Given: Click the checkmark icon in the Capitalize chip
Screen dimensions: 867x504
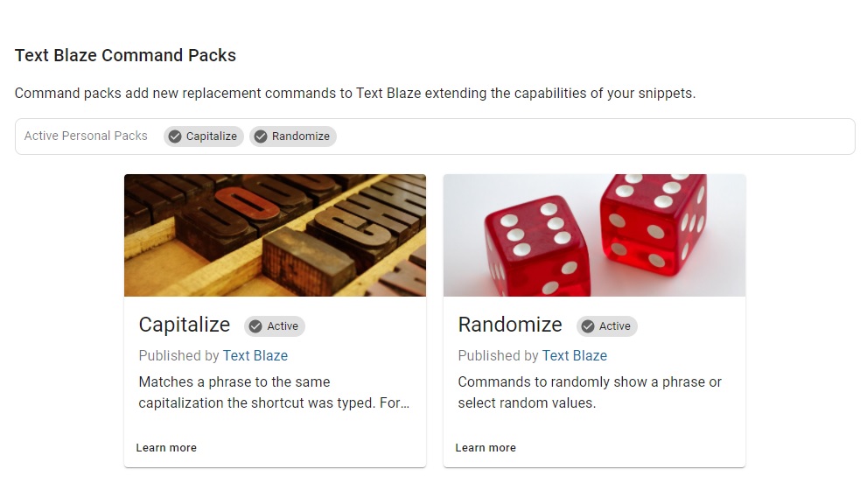Looking at the screenshot, I should 175,136.
